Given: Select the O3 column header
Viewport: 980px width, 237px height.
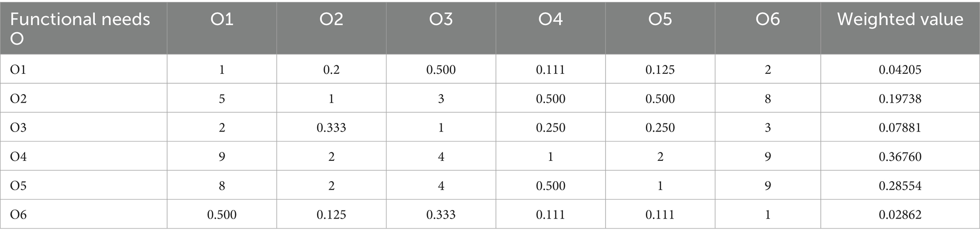Looking at the screenshot, I should point(441,19).
